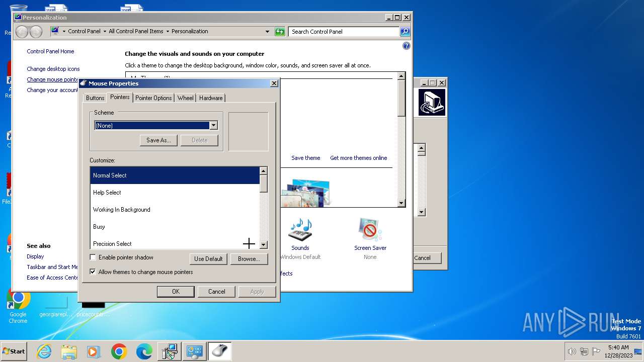Click Save As in Scheme group

point(158,140)
